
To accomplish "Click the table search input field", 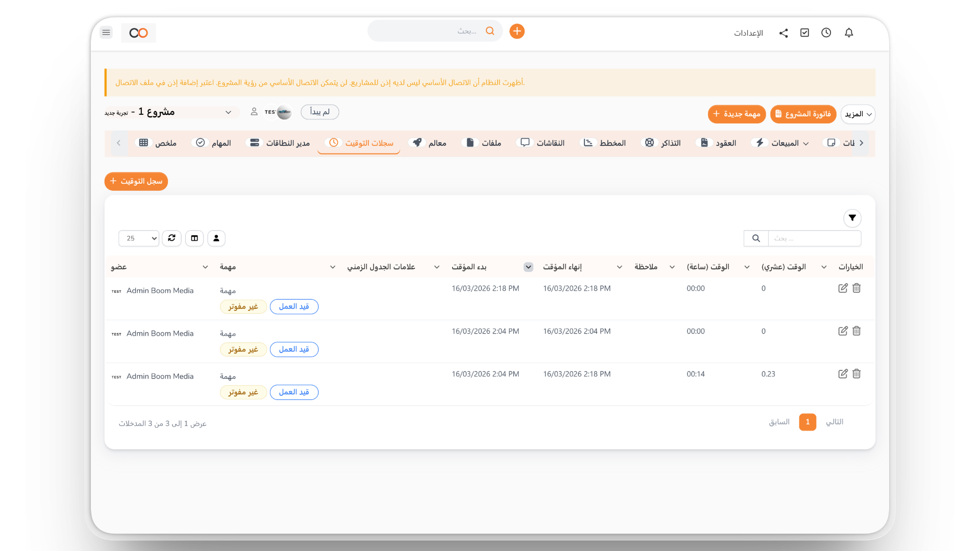I will pyautogui.click(x=814, y=238).
